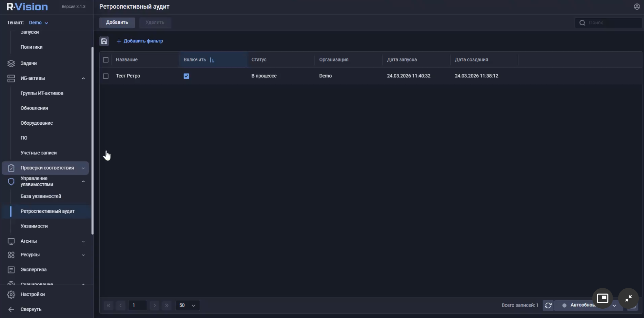Open Settings gear in sidebar

[11, 295]
